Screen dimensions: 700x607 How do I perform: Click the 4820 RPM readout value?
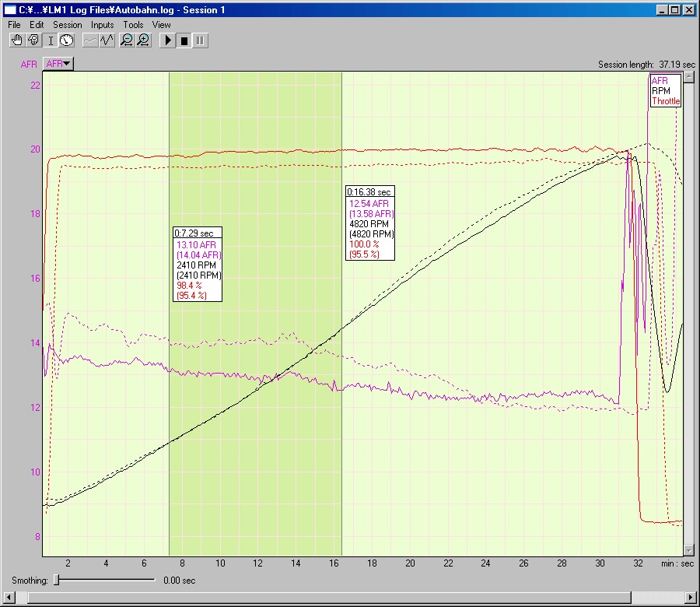(369, 224)
